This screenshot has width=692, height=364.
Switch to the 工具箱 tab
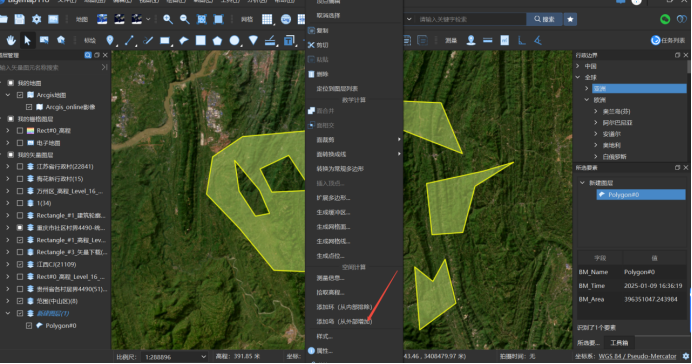coord(619,343)
